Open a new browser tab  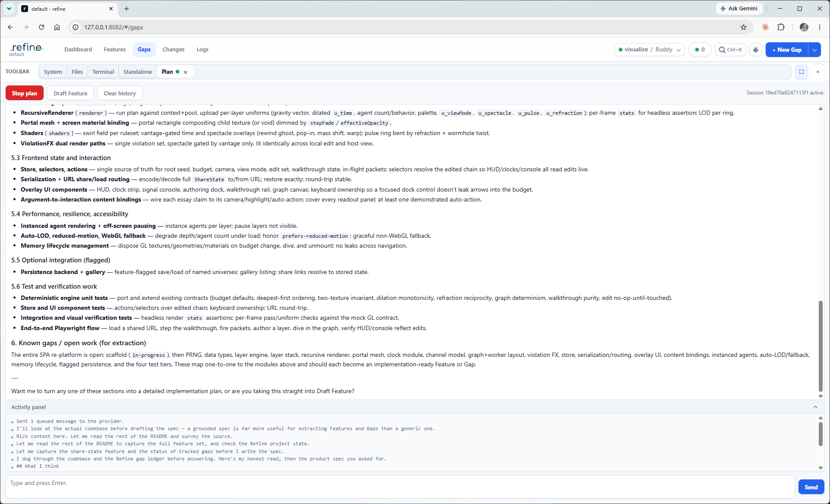pyautogui.click(x=127, y=9)
